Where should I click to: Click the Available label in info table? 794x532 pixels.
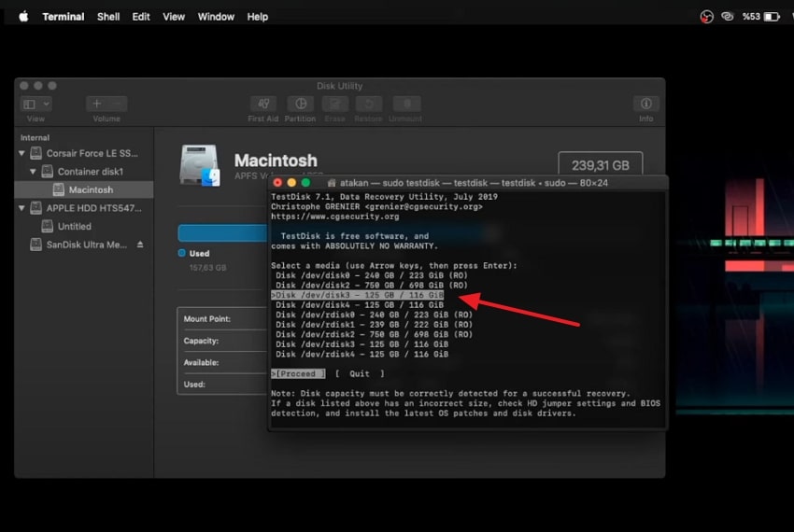[x=201, y=362]
